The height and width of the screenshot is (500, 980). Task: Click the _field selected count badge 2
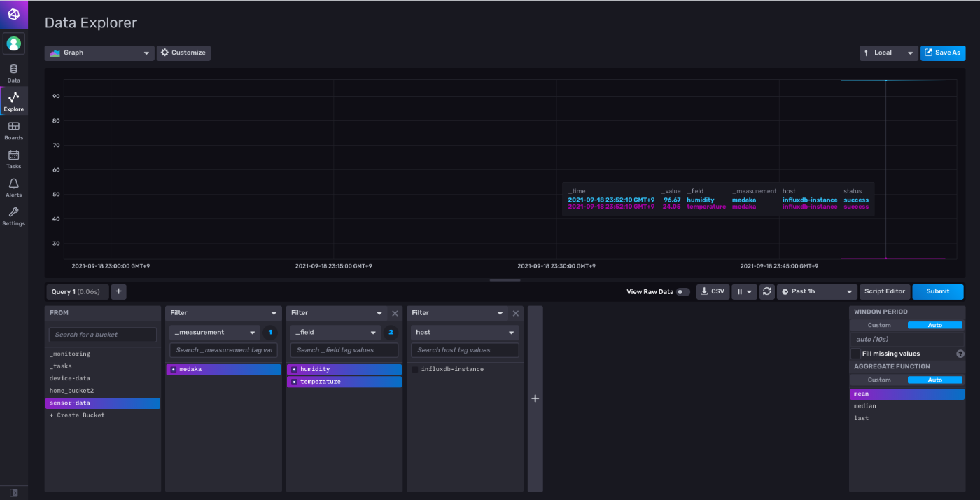[x=391, y=333]
